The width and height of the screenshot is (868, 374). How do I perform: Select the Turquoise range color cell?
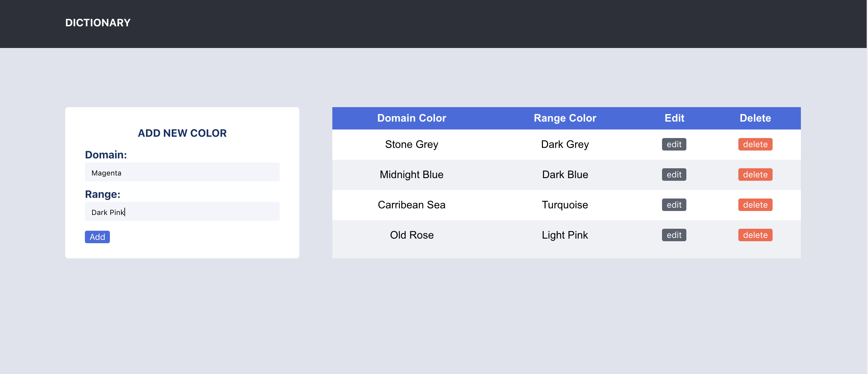tap(565, 205)
